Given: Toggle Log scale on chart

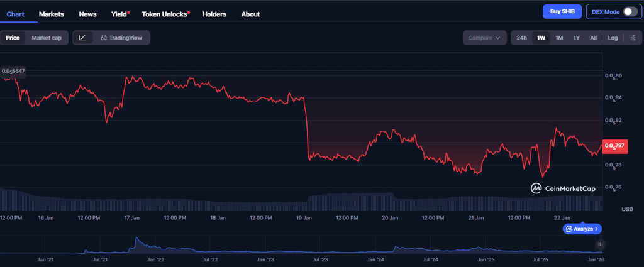Looking at the screenshot, I should click(x=613, y=38).
